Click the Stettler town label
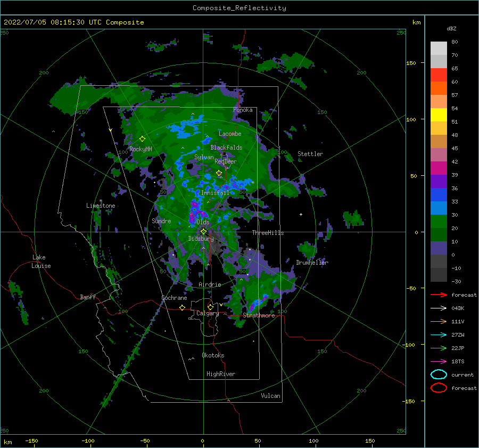Screen dimensions: 479x448 tap(310, 154)
